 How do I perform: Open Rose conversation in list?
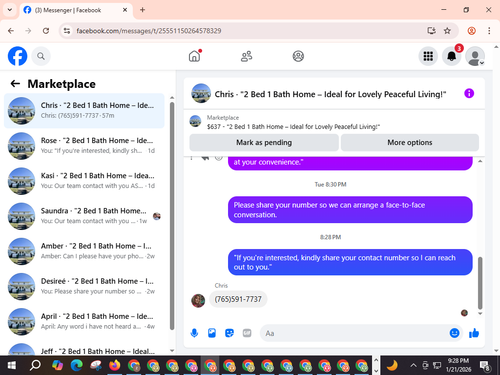pos(84,146)
